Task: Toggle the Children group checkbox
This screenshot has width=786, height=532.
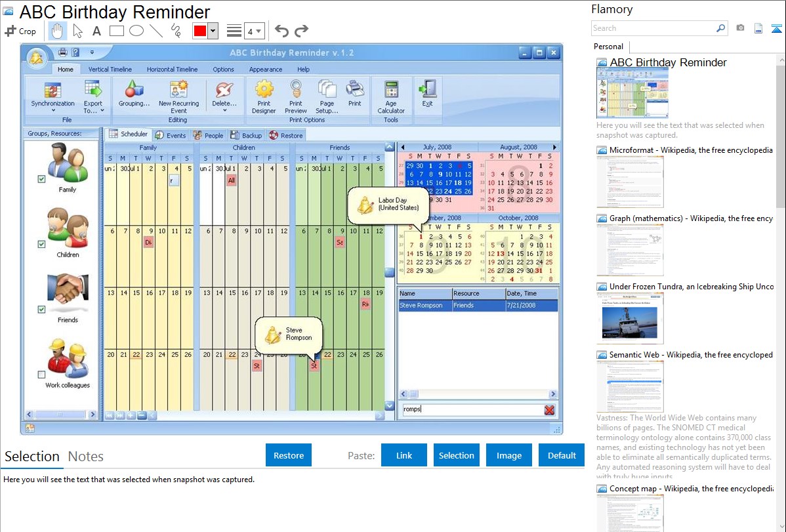Action: 41,244
